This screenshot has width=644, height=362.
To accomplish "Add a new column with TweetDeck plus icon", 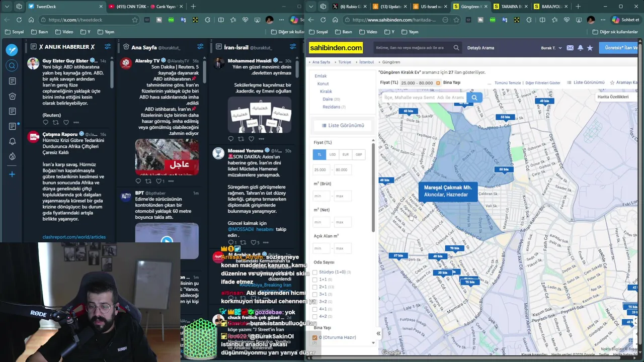I will tap(12, 174).
